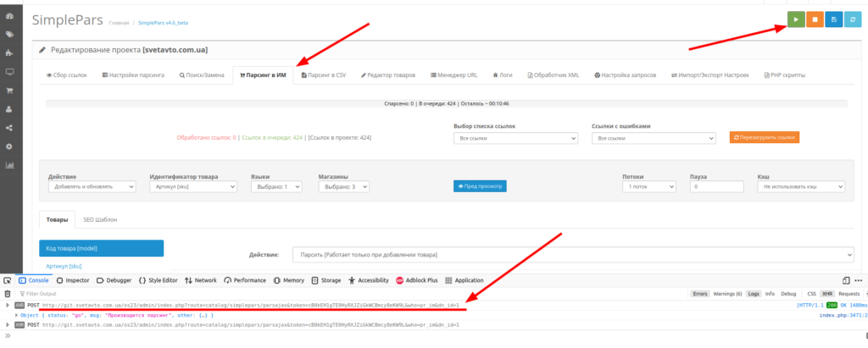Viewport: 868px width, 348px height.
Task: Start parsing with green play button
Action: coord(796,19)
